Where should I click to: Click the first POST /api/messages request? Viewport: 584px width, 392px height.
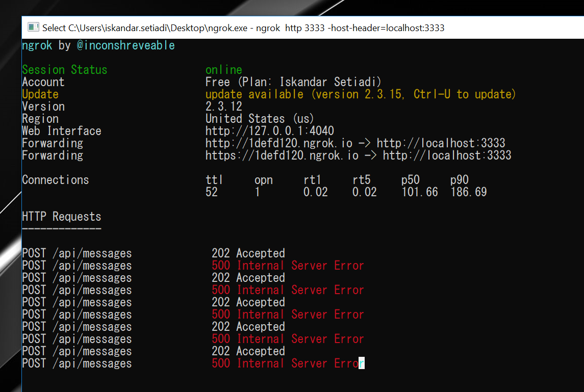click(x=77, y=253)
